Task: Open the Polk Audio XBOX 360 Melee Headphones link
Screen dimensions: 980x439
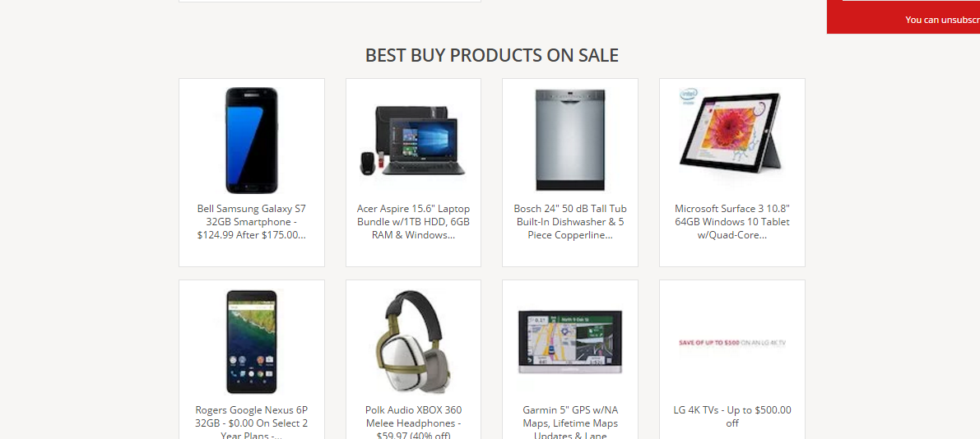Action: coord(413,422)
